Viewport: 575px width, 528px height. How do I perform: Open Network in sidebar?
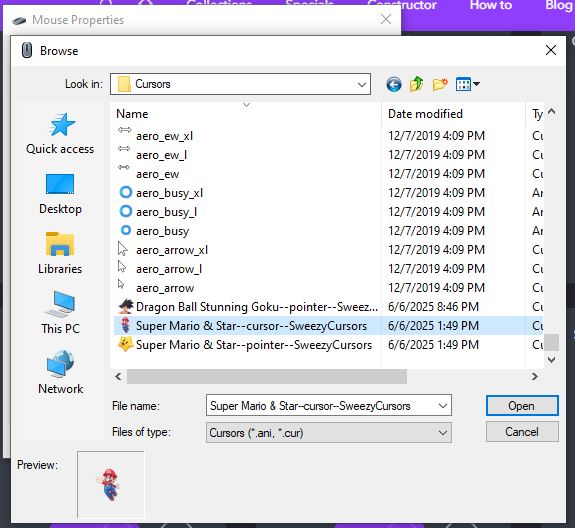tap(60, 373)
